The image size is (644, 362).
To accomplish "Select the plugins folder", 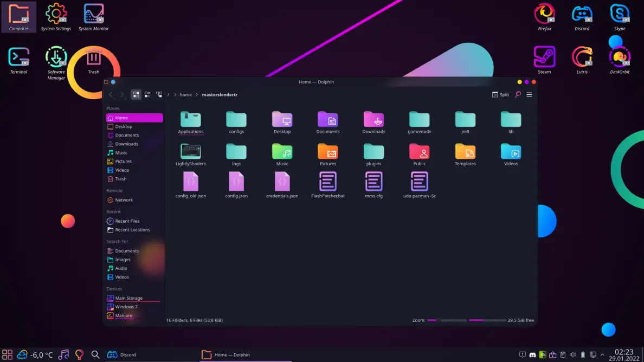I will tap(373, 154).
